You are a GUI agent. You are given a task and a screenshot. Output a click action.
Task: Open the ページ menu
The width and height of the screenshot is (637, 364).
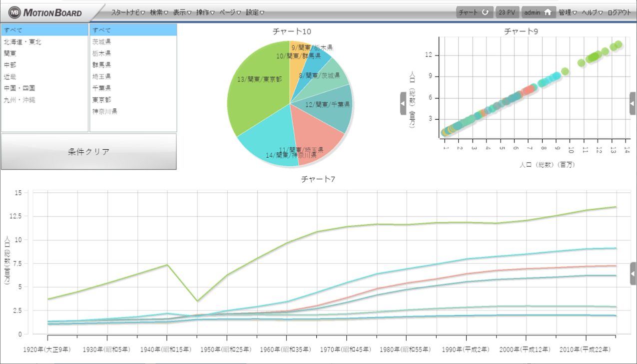click(230, 12)
